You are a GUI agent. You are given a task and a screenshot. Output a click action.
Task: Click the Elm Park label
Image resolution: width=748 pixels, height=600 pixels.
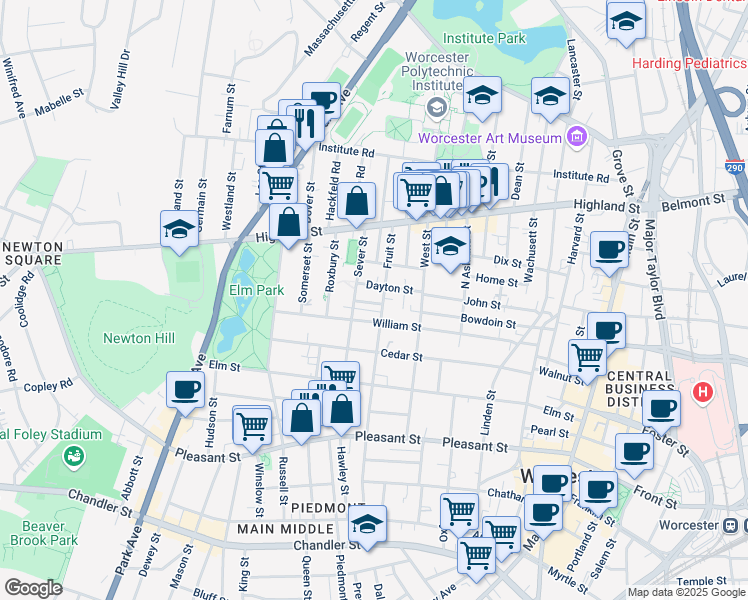click(x=257, y=290)
